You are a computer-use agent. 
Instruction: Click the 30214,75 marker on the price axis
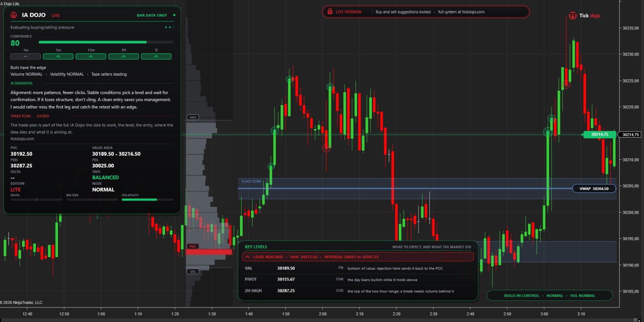pyautogui.click(x=630, y=134)
